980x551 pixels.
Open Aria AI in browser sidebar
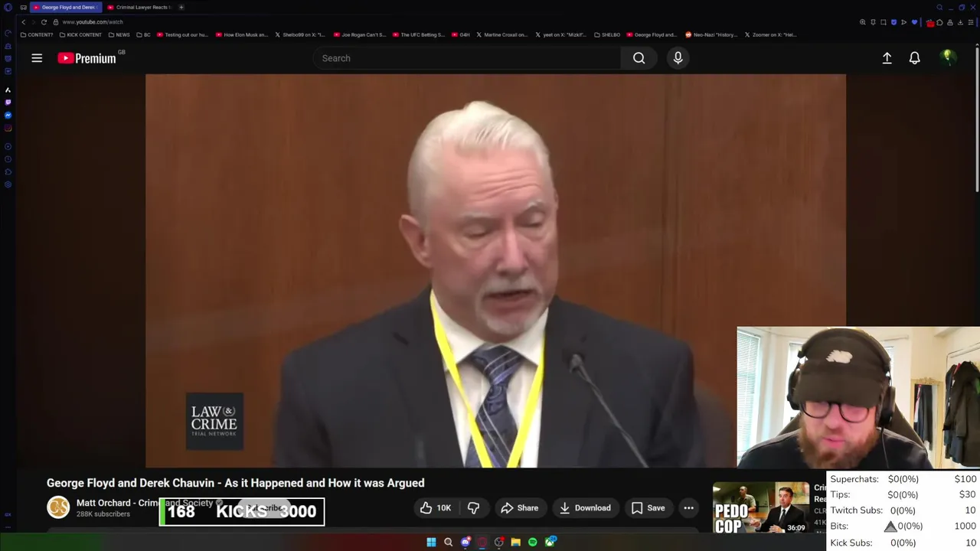click(8, 90)
